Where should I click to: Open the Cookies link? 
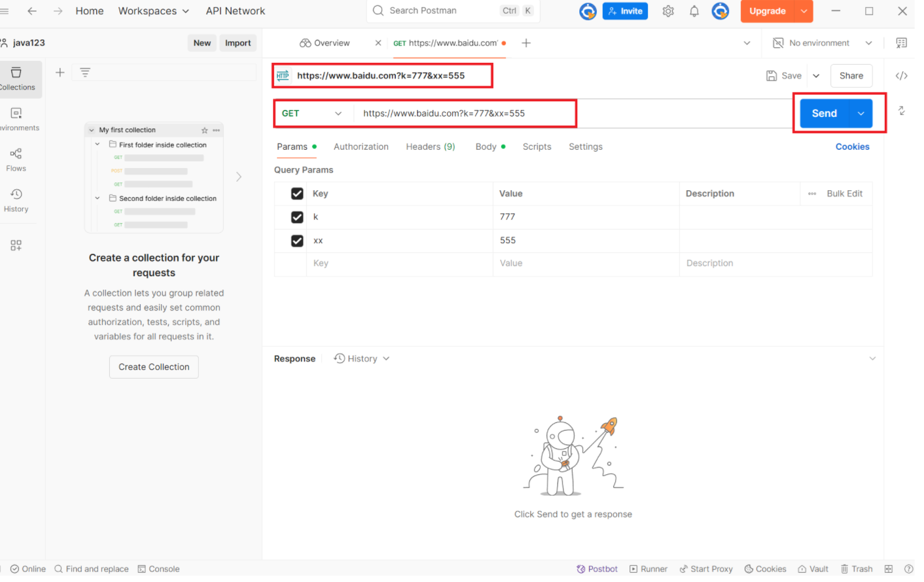click(853, 146)
